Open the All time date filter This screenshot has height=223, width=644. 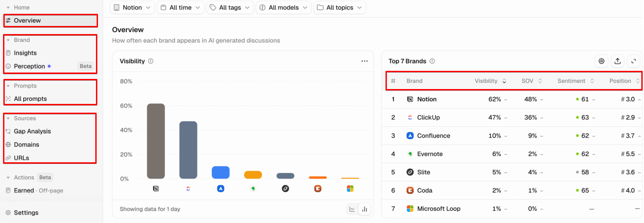pyautogui.click(x=180, y=7)
